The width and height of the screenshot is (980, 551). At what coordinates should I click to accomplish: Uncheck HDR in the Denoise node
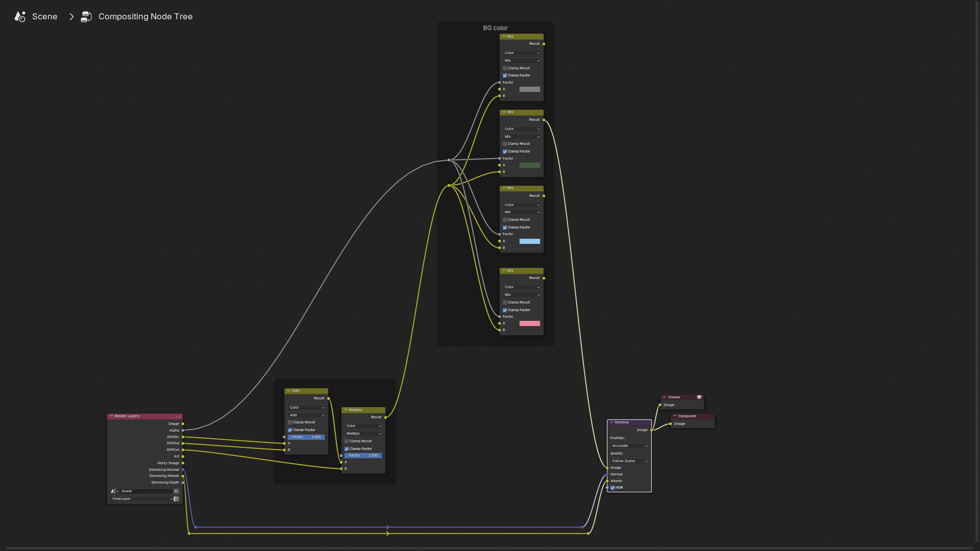[612, 488]
